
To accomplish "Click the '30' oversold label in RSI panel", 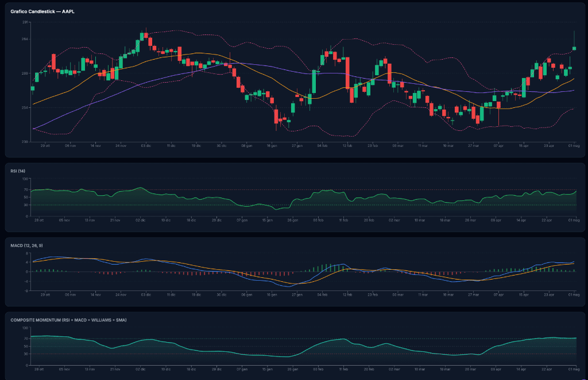I will pyautogui.click(x=26, y=205).
